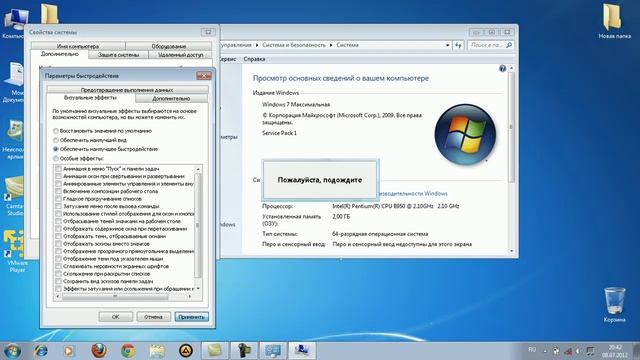Viewport: 640px width, 360px height.
Task: Open Camtasia Studio desktop shortcut
Action: (x=14, y=196)
